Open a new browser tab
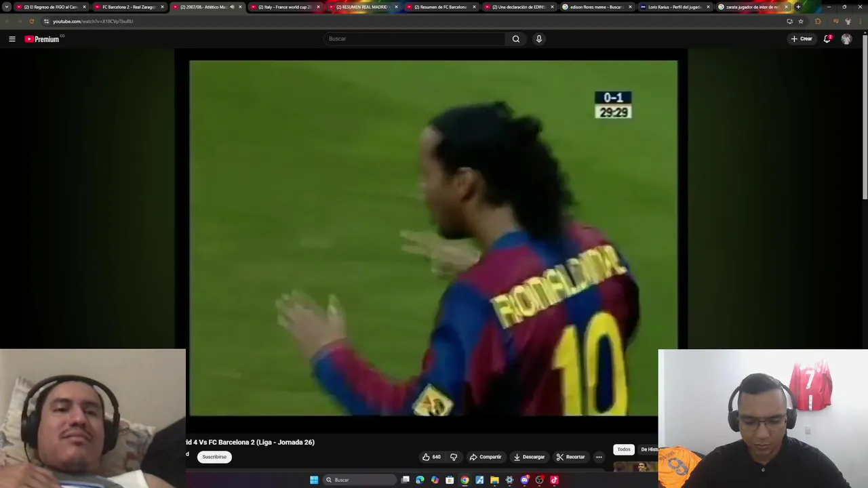The image size is (868, 488). pyautogui.click(x=798, y=7)
